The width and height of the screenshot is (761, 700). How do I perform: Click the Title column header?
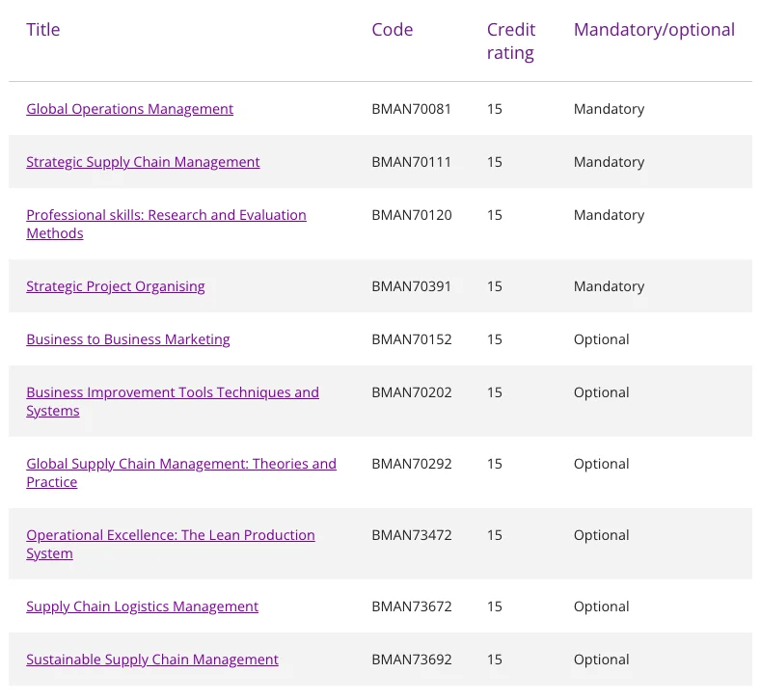(43, 30)
